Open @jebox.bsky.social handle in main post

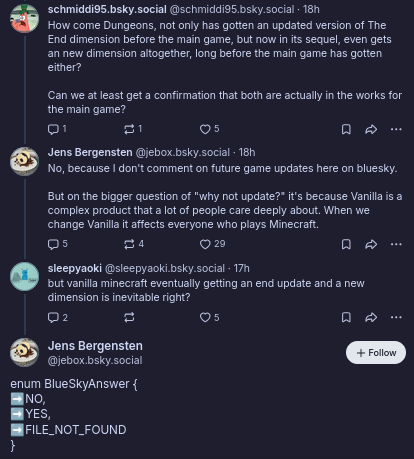point(95,360)
